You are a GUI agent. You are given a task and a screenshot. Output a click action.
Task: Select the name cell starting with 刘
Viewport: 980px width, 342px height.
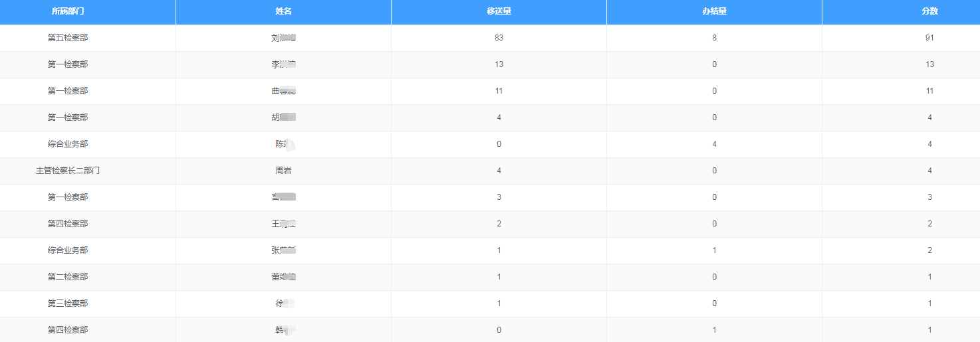coord(283,38)
